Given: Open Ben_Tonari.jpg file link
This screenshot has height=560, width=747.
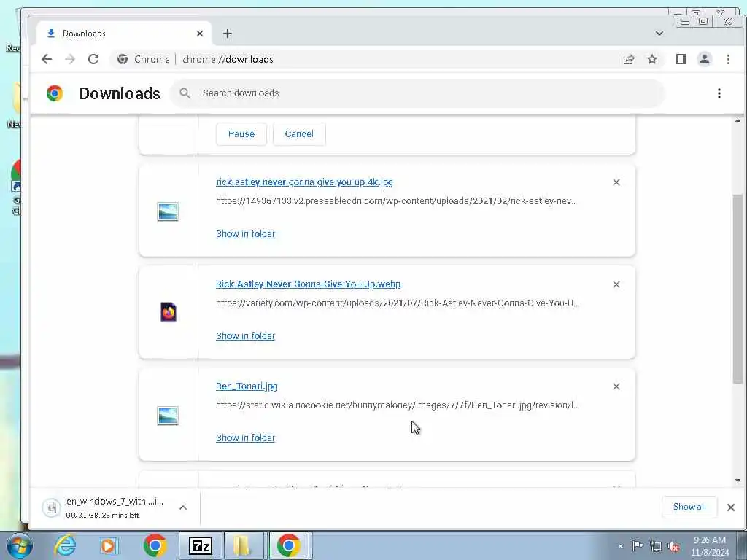Looking at the screenshot, I should [x=247, y=386].
